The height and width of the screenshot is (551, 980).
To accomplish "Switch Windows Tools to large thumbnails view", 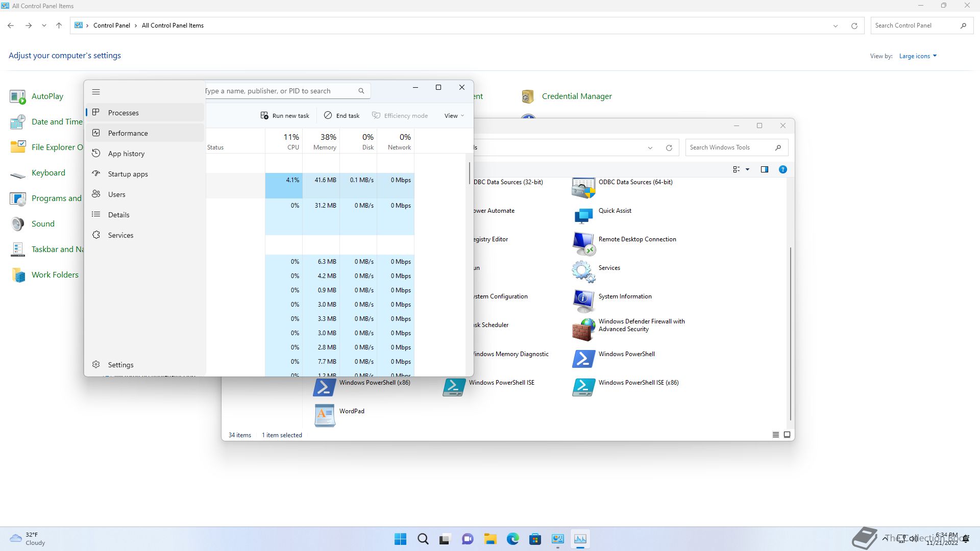I will (x=787, y=435).
